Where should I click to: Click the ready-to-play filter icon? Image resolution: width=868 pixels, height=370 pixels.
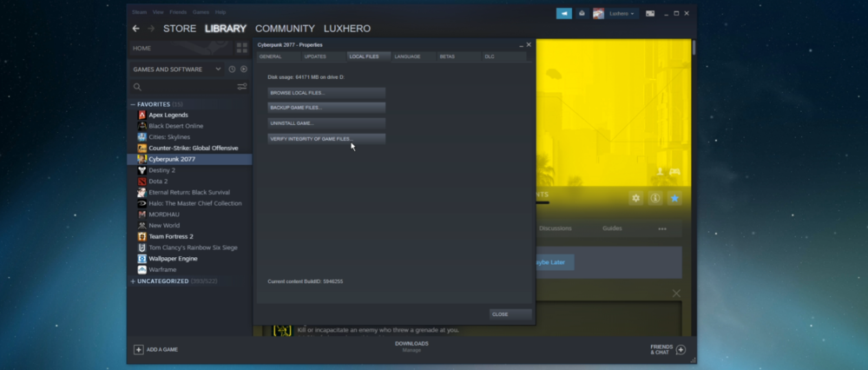coord(244,69)
